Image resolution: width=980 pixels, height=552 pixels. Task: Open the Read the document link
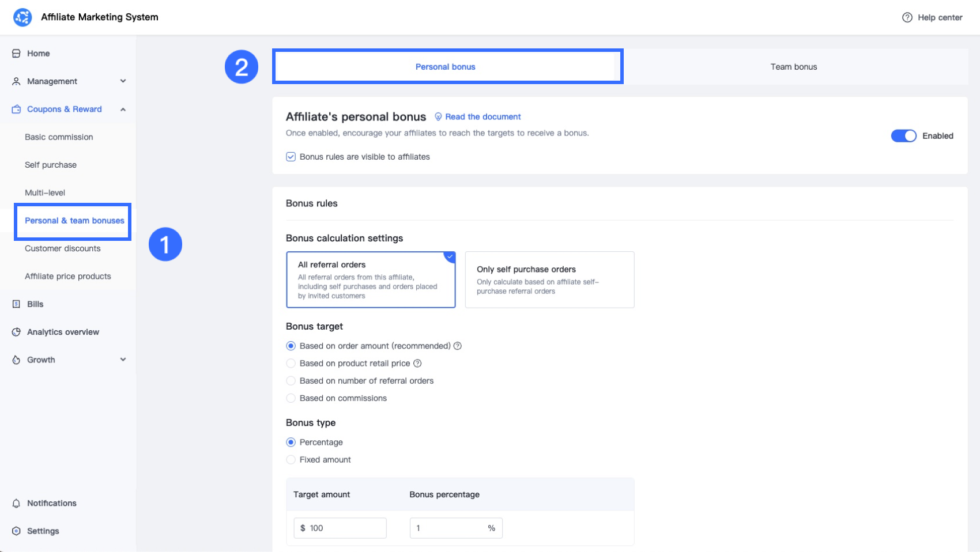coord(483,117)
